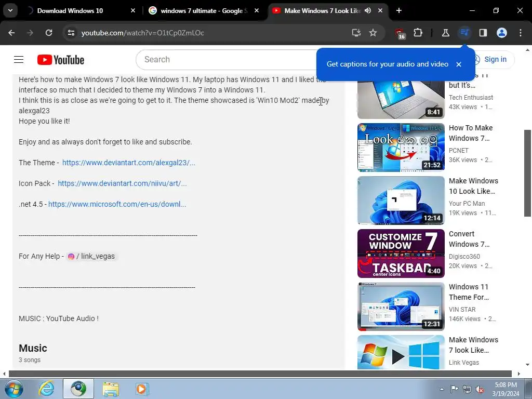The height and width of the screenshot is (399, 532).
Task: Open the Windows Start orb
Action: 14,389
